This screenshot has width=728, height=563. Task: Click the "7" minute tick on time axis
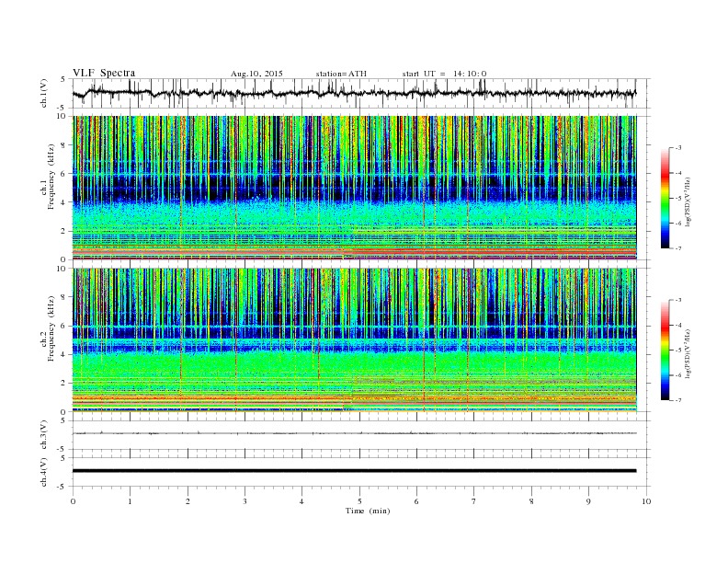pos(473,501)
